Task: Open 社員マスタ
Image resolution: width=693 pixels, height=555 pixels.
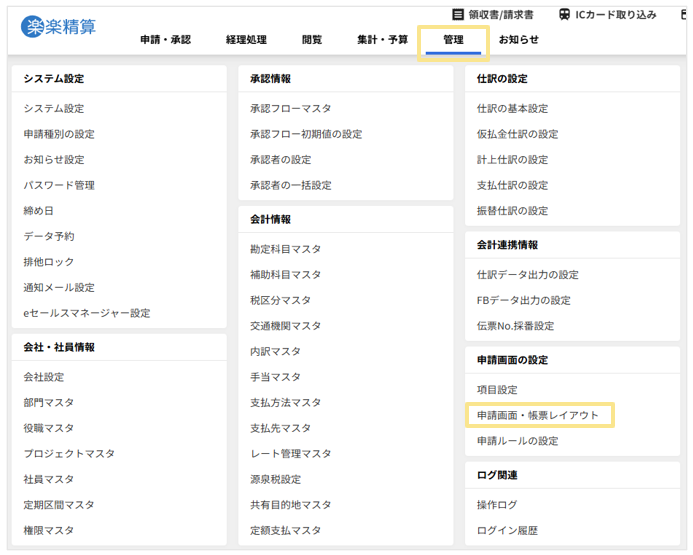Action: point(49,479)
